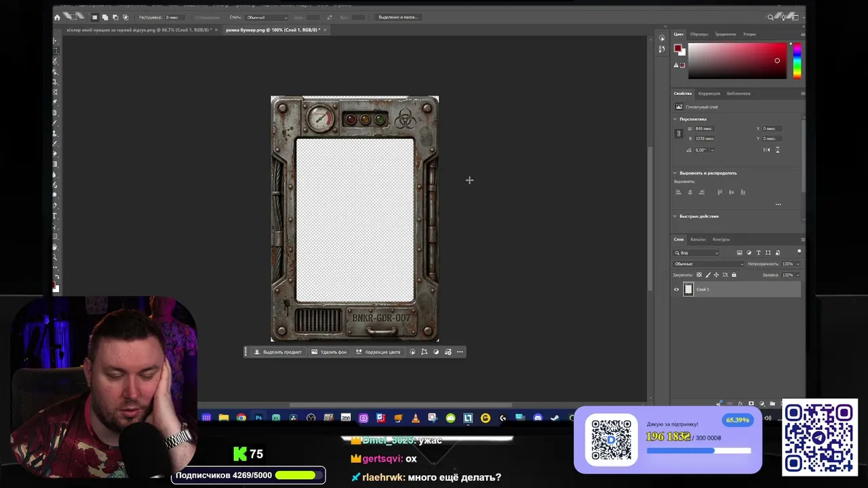
Task: Toggle lock image pixels brush icon
Action: tap(708, 275)
